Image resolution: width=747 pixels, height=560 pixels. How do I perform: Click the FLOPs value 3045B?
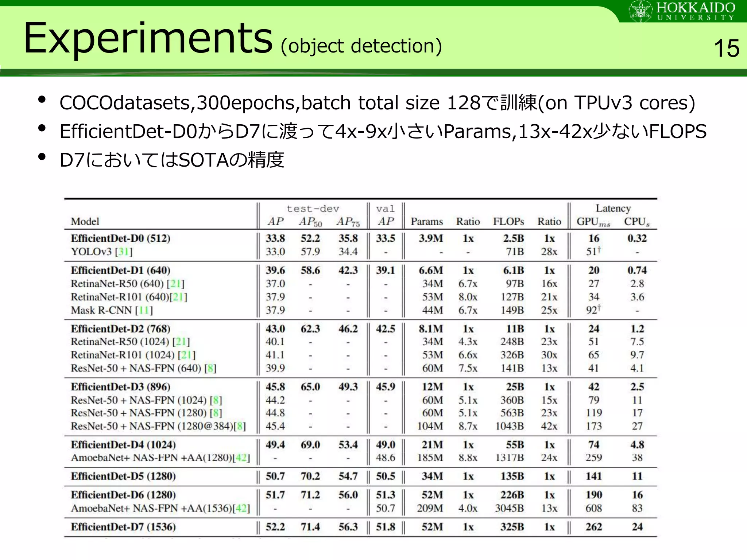tap(509, 508)
